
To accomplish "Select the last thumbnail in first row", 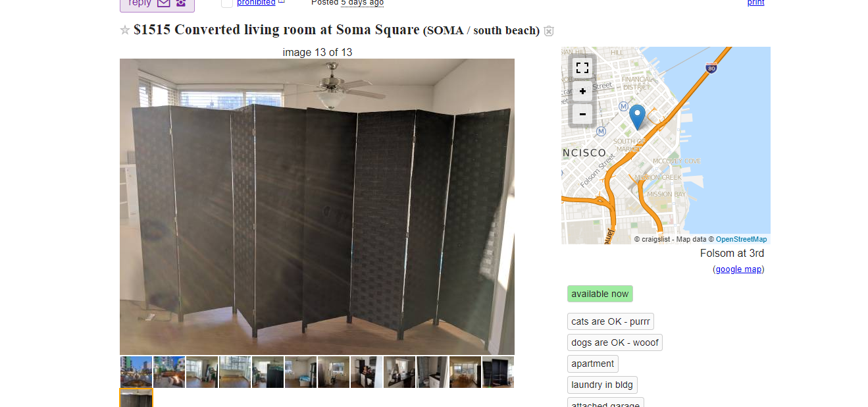I will click(x=498, y=372).
